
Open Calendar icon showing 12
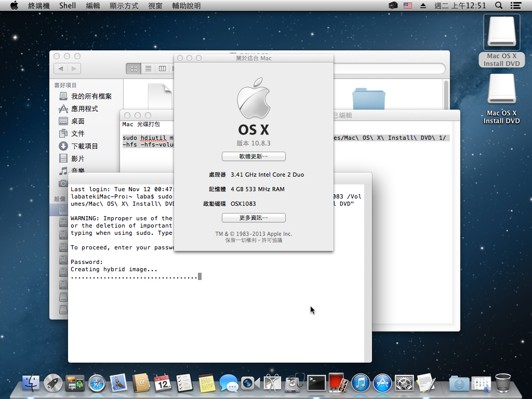point(163,383)
